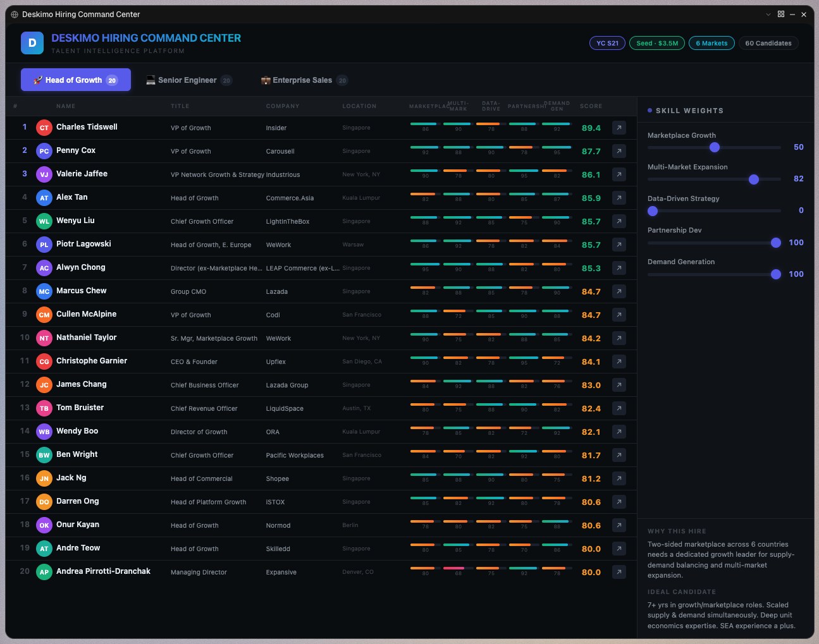Open Valerie Jaffee's profile arrow icon

coord(619,174)
